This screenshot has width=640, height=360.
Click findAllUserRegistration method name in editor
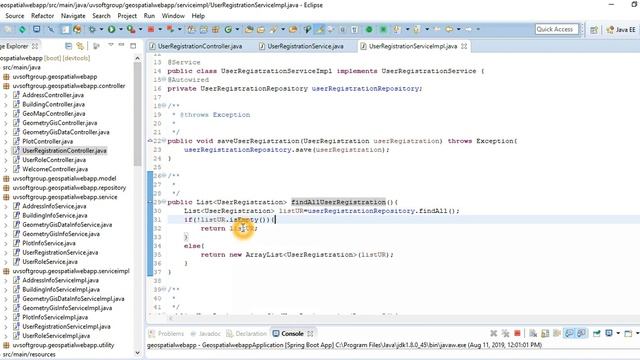[338, 202]
